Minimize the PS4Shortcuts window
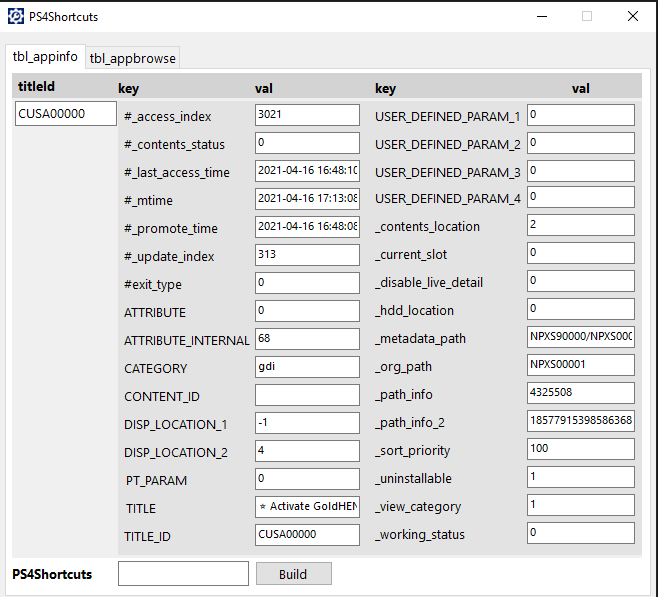 542,16
